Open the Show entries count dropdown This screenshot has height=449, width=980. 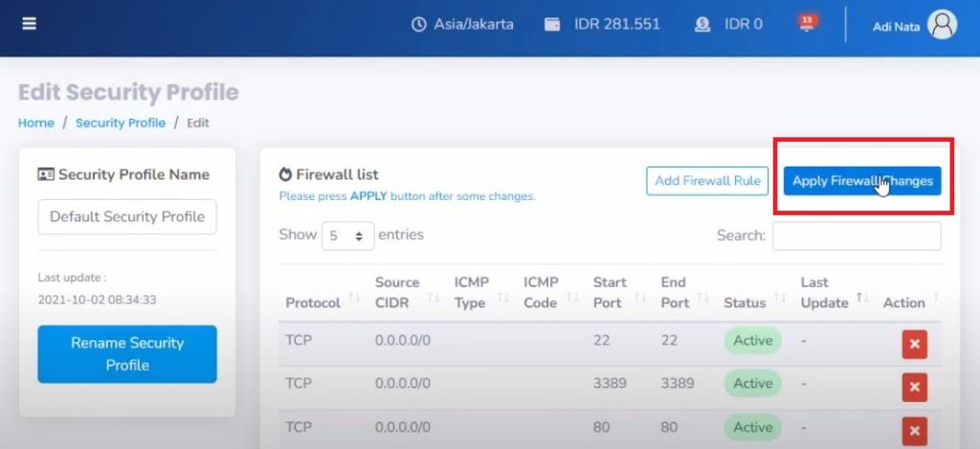point(346,236)
